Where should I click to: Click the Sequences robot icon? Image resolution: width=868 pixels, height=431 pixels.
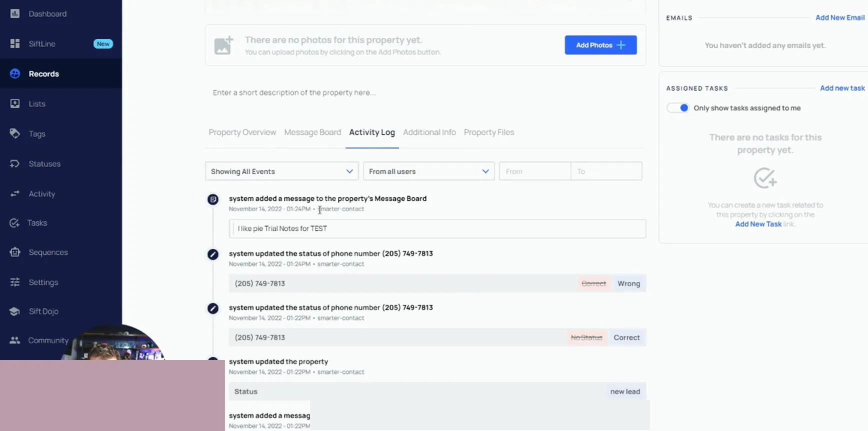15,252
